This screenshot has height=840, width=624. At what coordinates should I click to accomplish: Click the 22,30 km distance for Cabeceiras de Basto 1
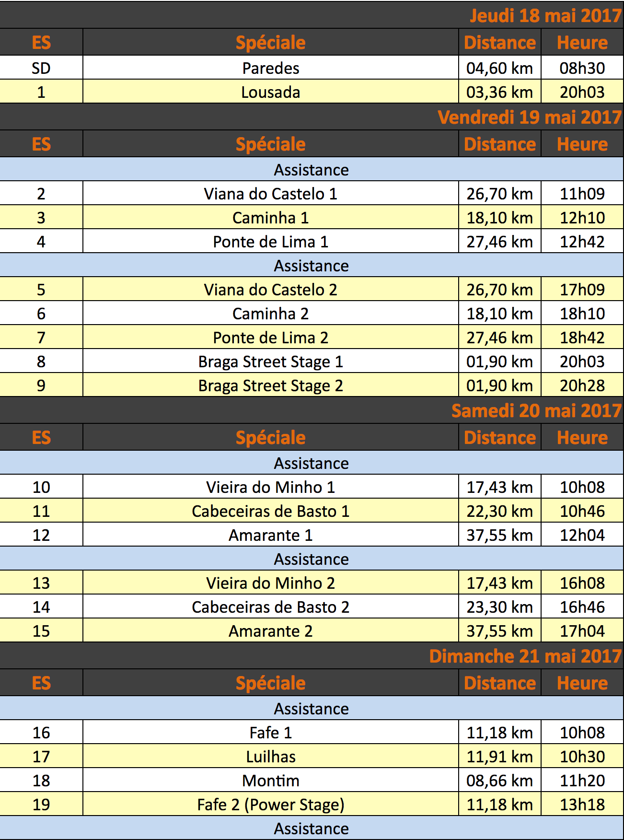[x=500, y=511]
